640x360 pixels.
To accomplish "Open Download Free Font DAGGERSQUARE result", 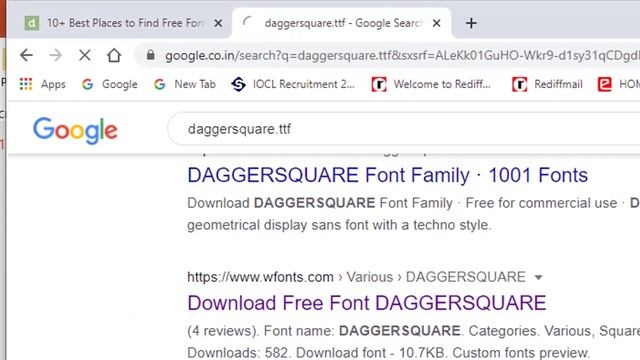I will (367, 303).
